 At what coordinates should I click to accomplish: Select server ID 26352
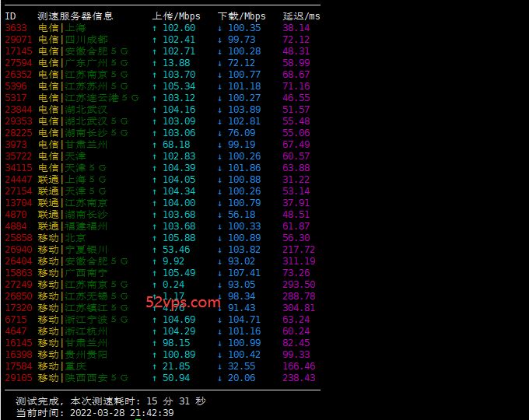point(19,75)
